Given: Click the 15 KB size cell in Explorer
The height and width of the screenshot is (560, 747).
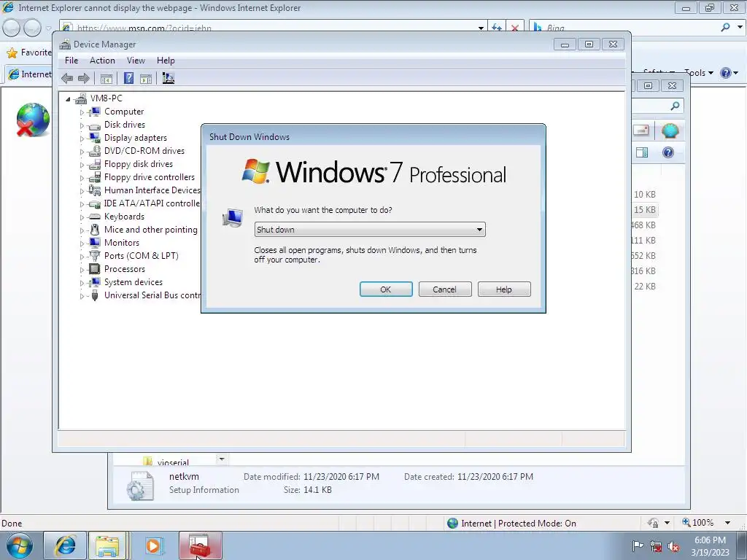Looking at the screenshot, I should pyautogui.click(x=645, y=209).
